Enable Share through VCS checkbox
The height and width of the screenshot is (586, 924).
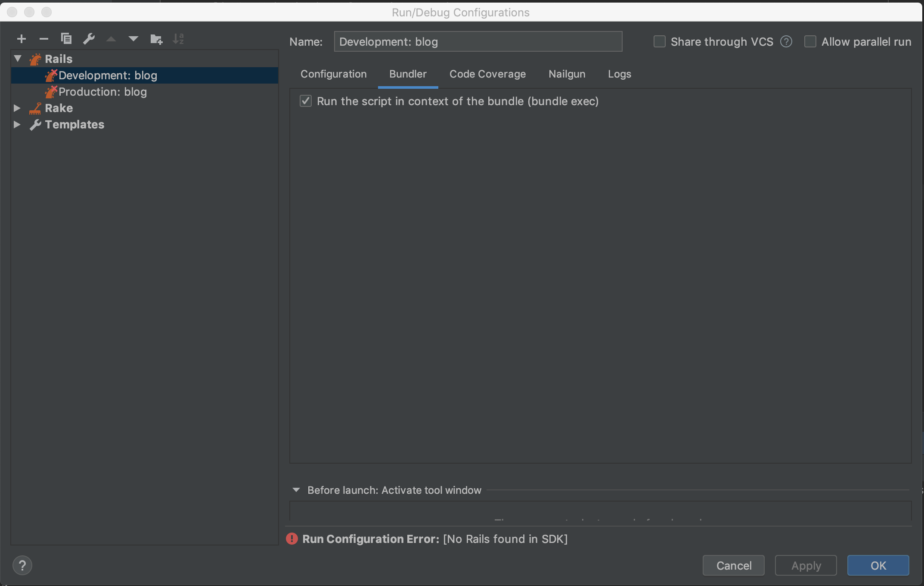(x=660, y=42)
